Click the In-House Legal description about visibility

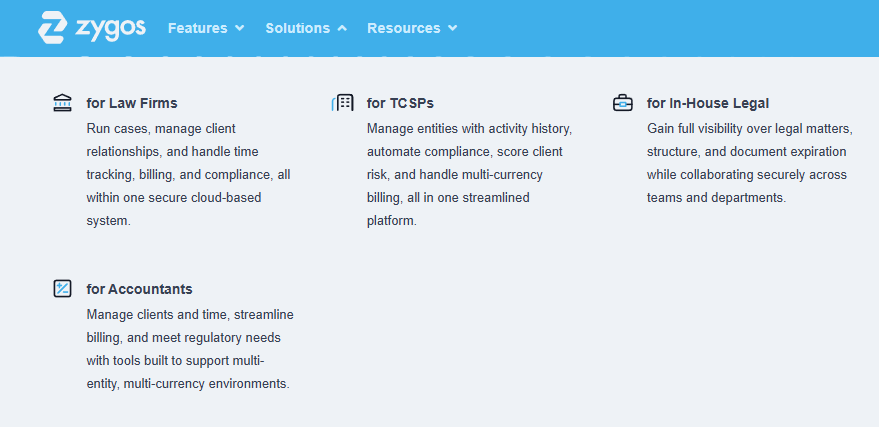pos(747,163)
